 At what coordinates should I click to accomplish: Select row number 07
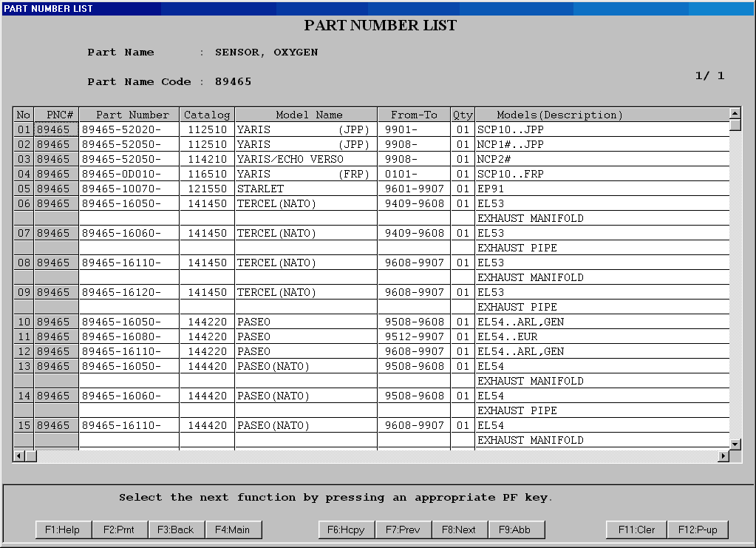coord(24,233)
